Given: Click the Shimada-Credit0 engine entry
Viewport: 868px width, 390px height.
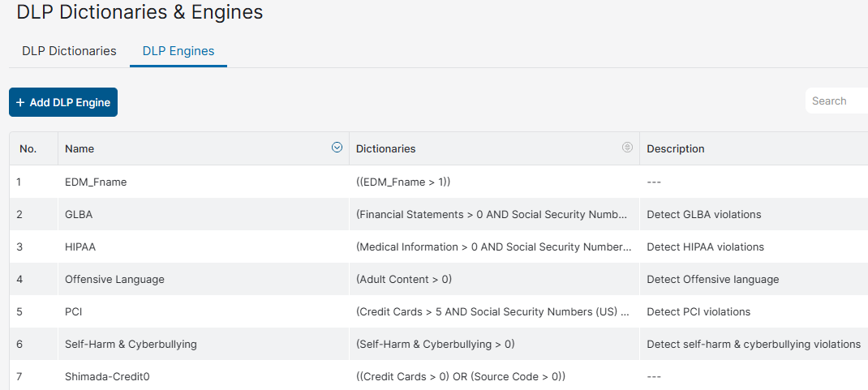Looking at the screenshot, I should point(107,377).
